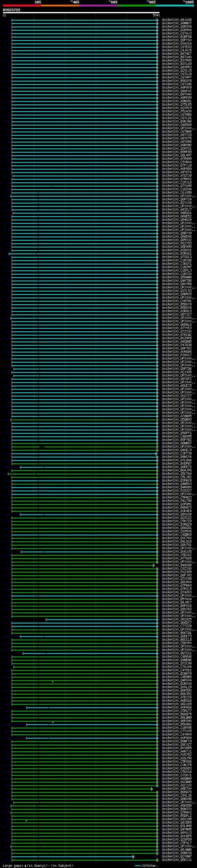Select the last hit UniRef100_Q5KIJ1
The image size is (197, 868).
pyautogui.click(x=176, y=860)
